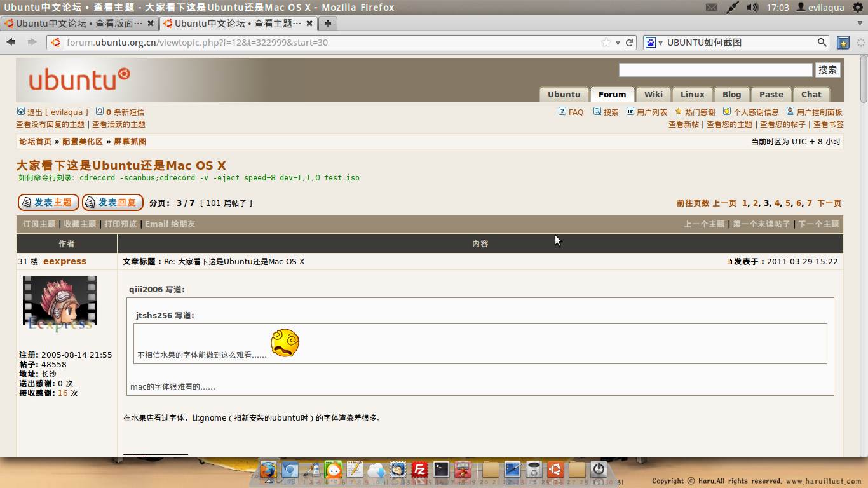Open the 屏幕抓图 breadcrumb link

coord(130,142)
